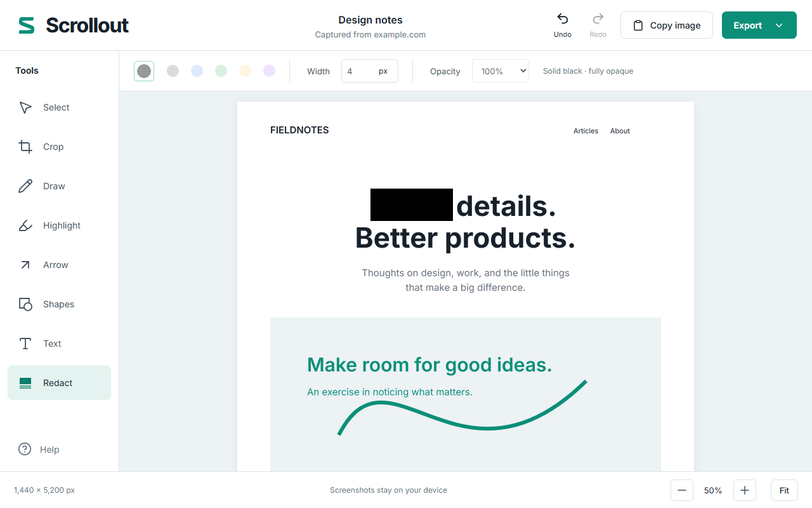Undo the last edit
The height and width of the screenshot is (508, 812).
pos(563,25)
